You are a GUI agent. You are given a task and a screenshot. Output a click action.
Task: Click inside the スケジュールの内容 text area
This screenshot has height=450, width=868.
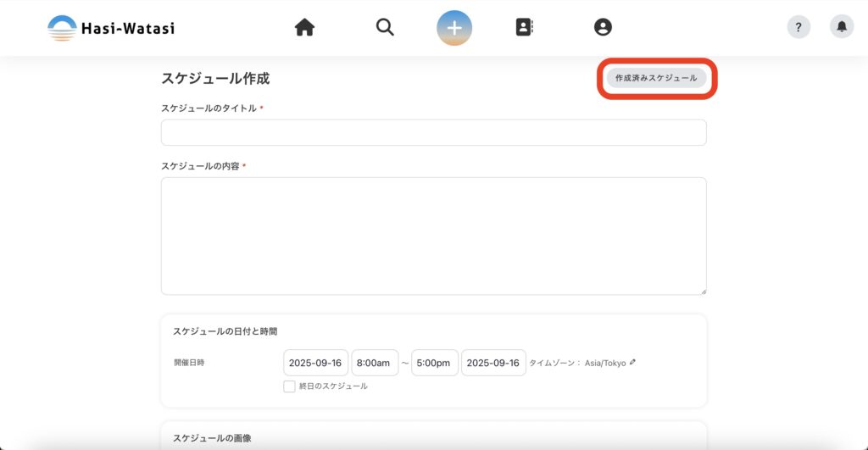pos(433,236)
